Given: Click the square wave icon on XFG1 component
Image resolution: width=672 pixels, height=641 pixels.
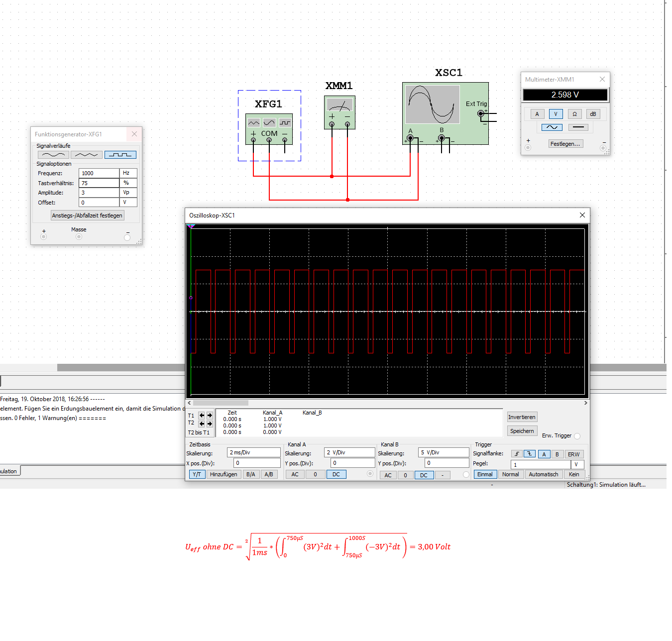Looking at the screenshot, I should click(285, 122).
